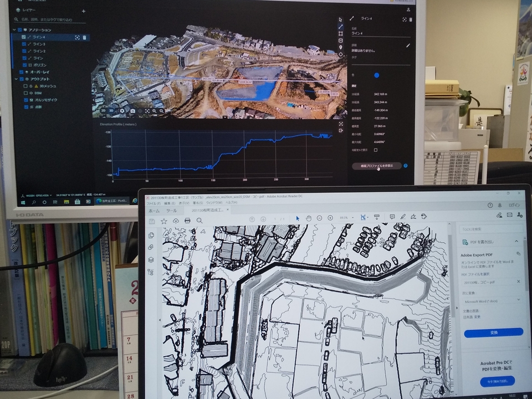This screenshot has width=532, height=399.
Task: Open map view settings gear
Action: tap(122, 111)
